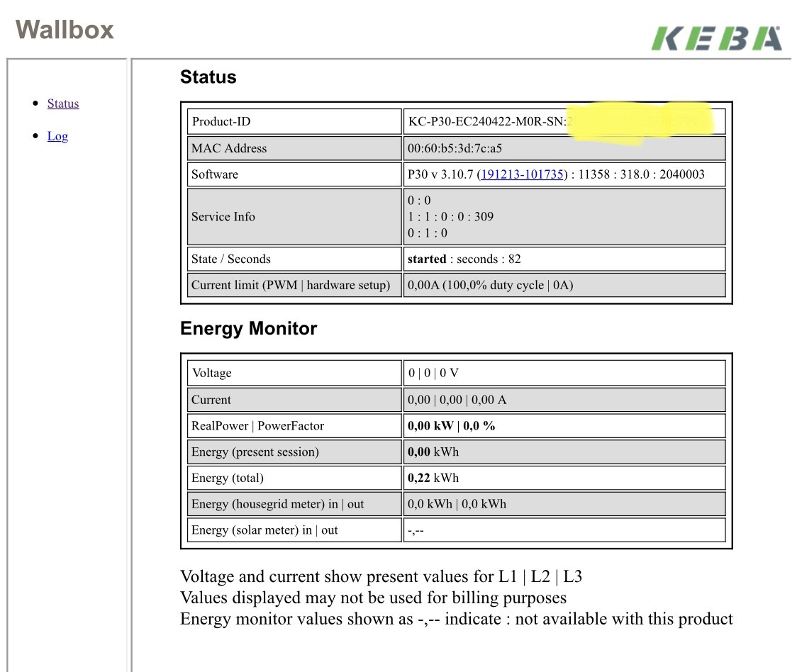Click the solar meter energy value
This screenshot has height=672, width=797.
pos(416,530)
